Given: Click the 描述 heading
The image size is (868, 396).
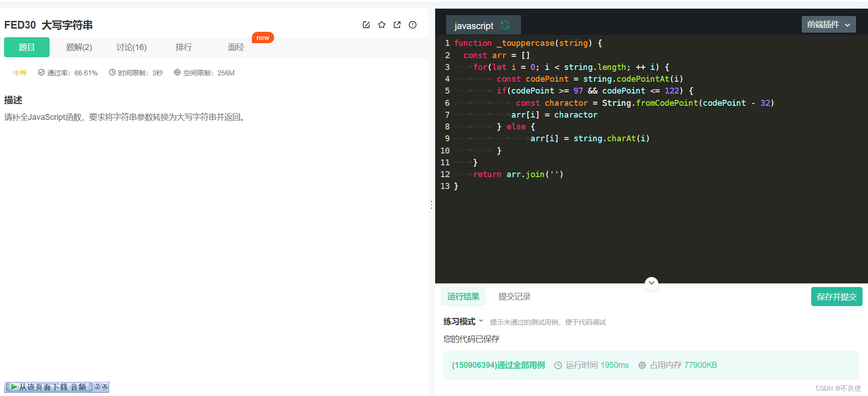Looking at the screenshot, I should point(13,100).
